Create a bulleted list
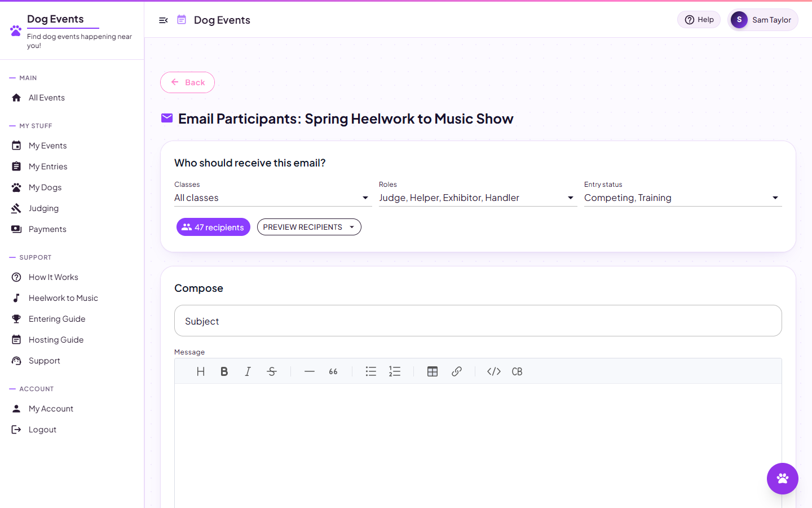812x508 pixels. click(370, 371)
